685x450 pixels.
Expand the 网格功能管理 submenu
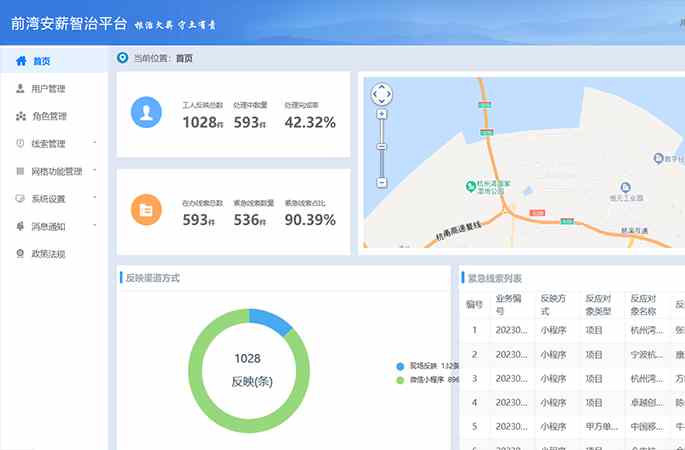pos(95,171)
